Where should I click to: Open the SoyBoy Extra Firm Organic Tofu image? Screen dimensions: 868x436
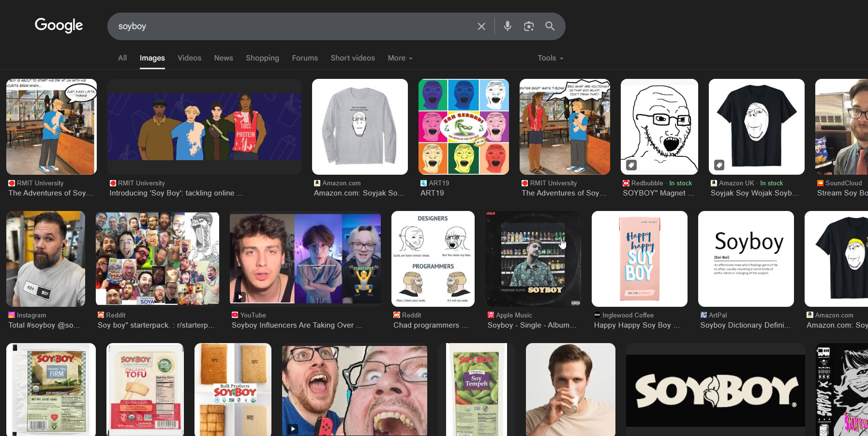[x=145, y=390]
